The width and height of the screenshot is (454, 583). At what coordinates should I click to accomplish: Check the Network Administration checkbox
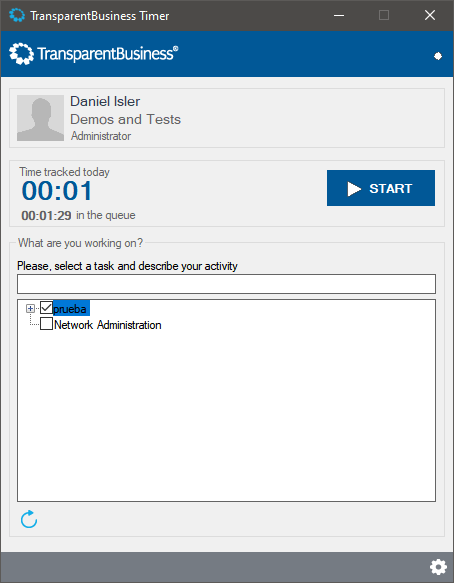pos(46,324)
